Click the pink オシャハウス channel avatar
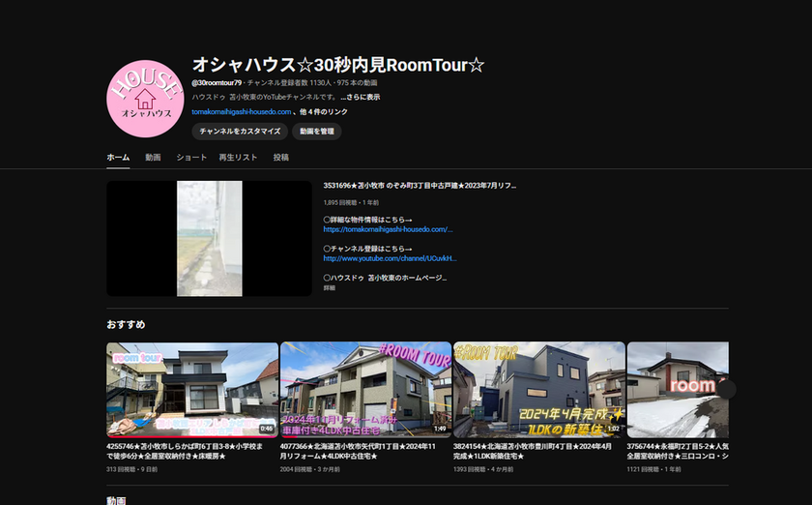Image resolution: width=812 pixels, height=505 pixels. (145, 99)
